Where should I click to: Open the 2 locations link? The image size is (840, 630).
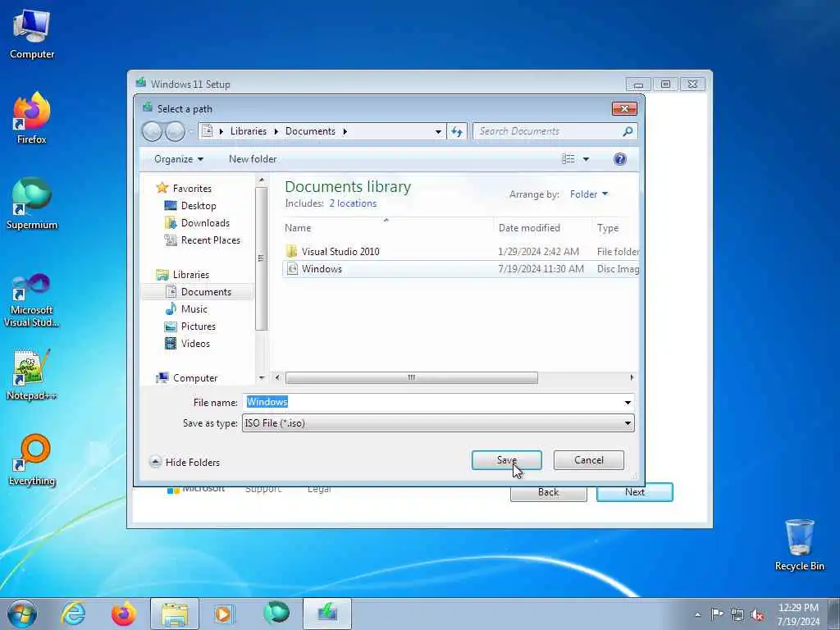click(353, 203)
